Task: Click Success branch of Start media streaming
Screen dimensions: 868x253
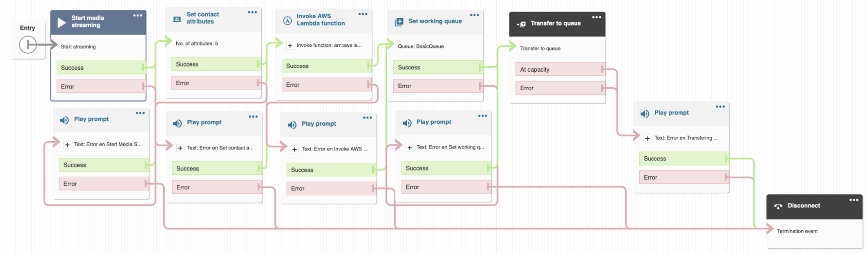Action: [101, 68]
